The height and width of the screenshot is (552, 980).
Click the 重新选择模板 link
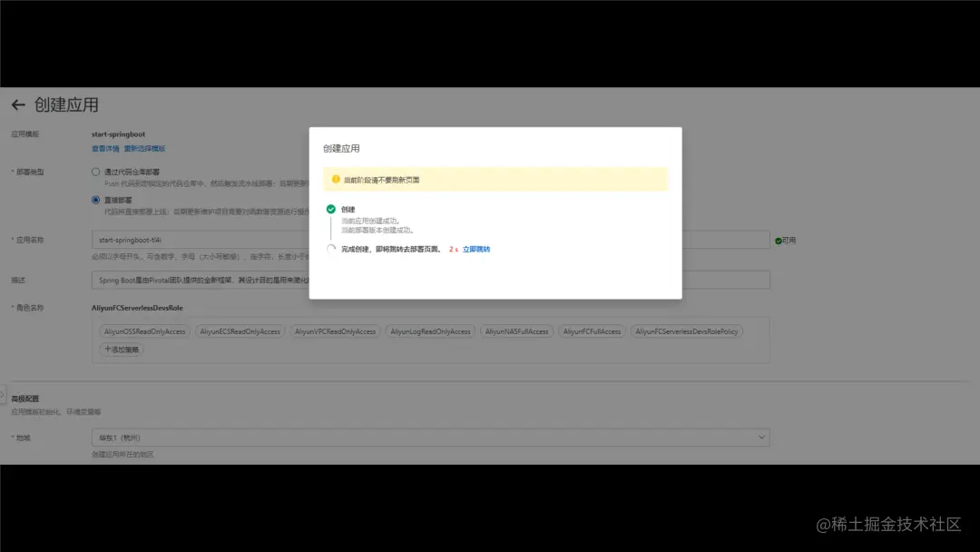point(144,149)
